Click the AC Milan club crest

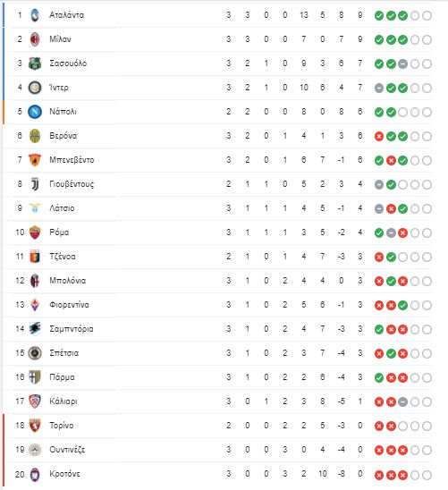[35, 39]
